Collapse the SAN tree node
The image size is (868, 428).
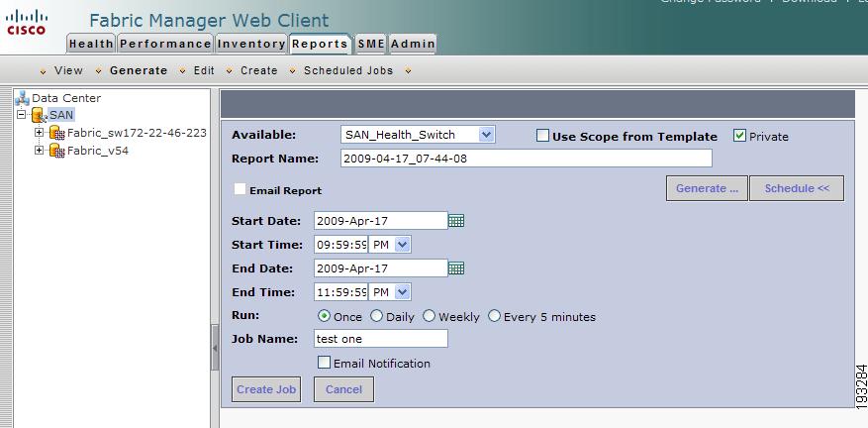coord(22,115)
